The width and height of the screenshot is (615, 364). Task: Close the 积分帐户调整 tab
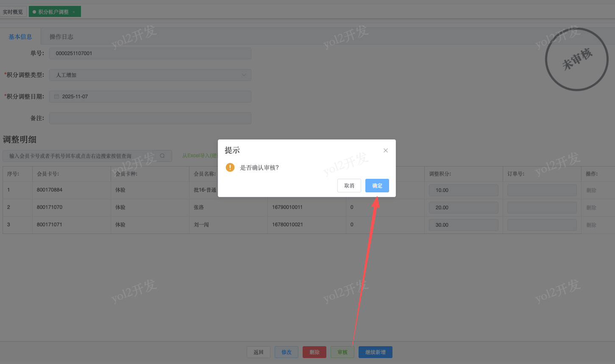[74, 12]
